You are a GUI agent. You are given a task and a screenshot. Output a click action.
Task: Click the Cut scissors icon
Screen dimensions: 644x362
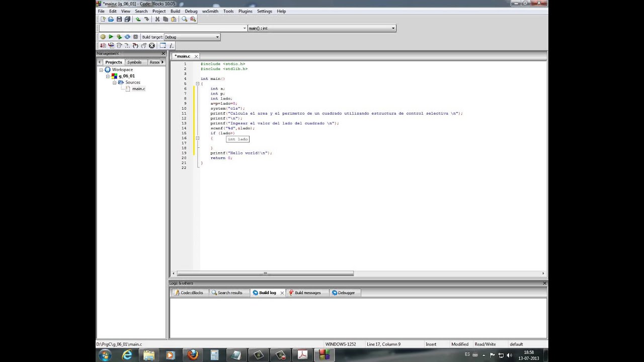pos(157,19)
